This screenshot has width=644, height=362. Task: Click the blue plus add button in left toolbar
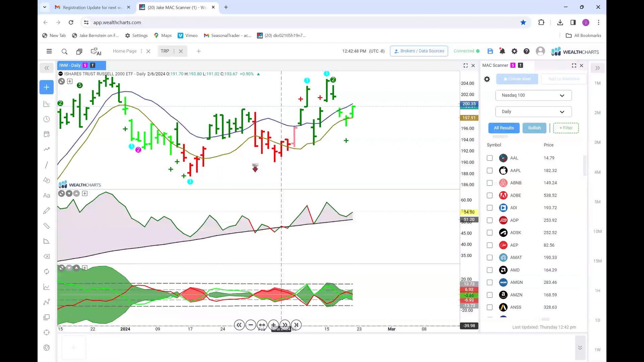point(47,87)
